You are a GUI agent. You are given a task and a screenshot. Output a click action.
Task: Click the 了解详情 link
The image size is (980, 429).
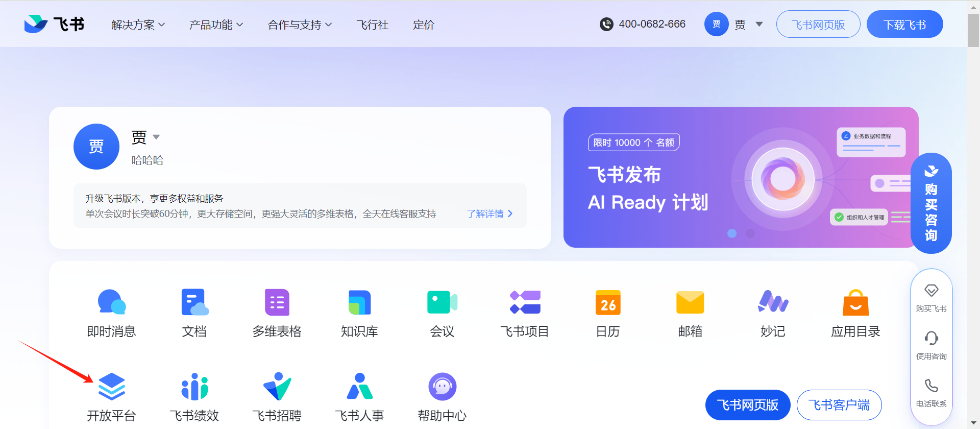pos(489,213)
